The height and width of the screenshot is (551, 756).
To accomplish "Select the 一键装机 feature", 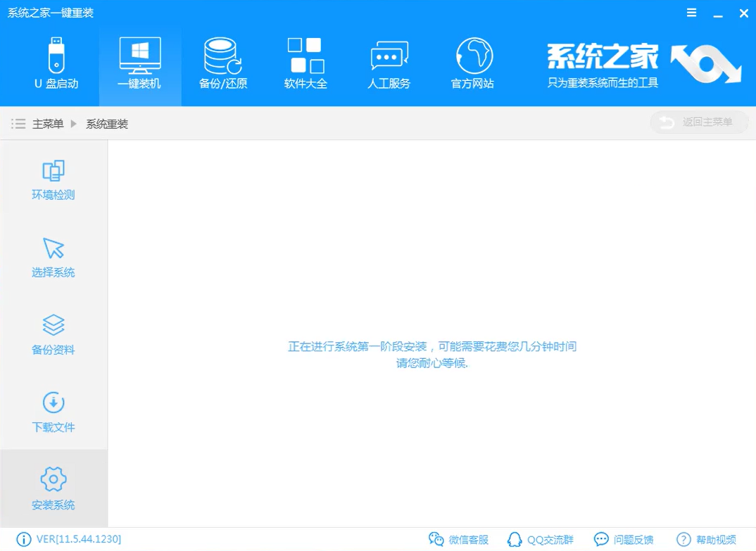I will (x=139, y=63).
